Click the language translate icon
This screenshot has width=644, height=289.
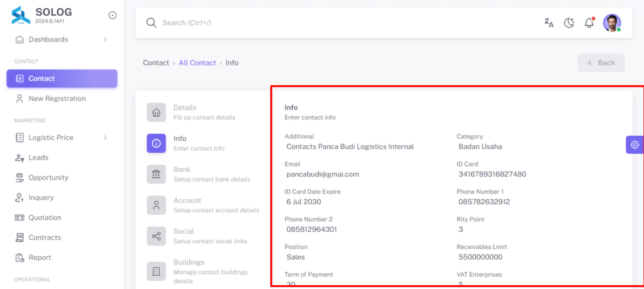click(548, 23)
